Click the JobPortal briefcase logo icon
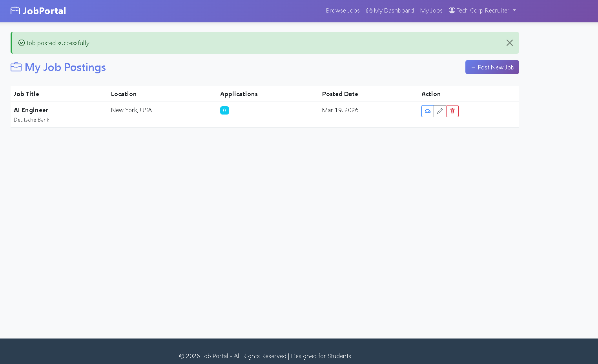Screen dimensions: 598x364 (15, 11)
